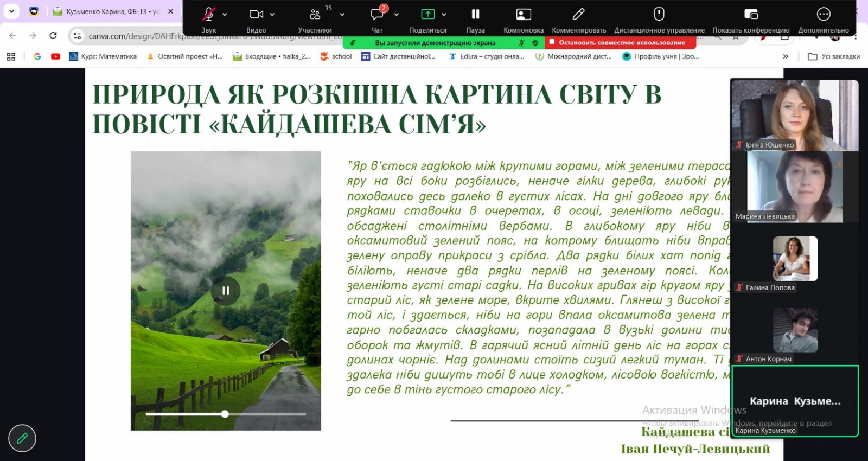This screenshot has height=461, width=868.
Task: Unmute microphone with the Звук button
Action: [208, 15]
